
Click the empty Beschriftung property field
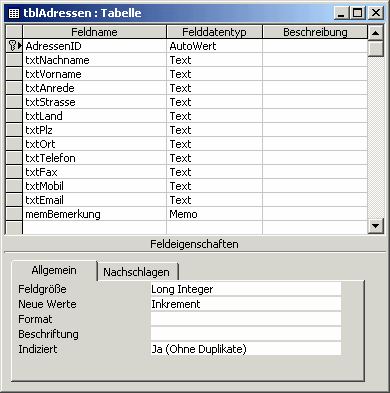point(246,334)
